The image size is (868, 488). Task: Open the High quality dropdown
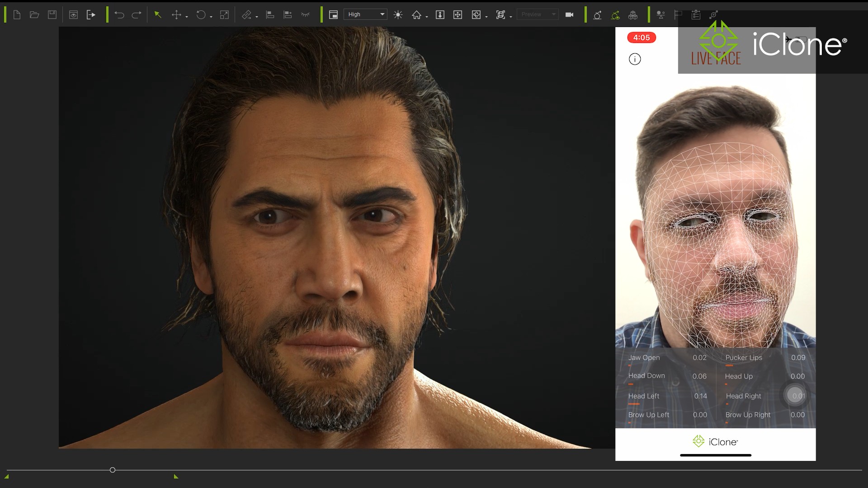click(x=366, y=14)
